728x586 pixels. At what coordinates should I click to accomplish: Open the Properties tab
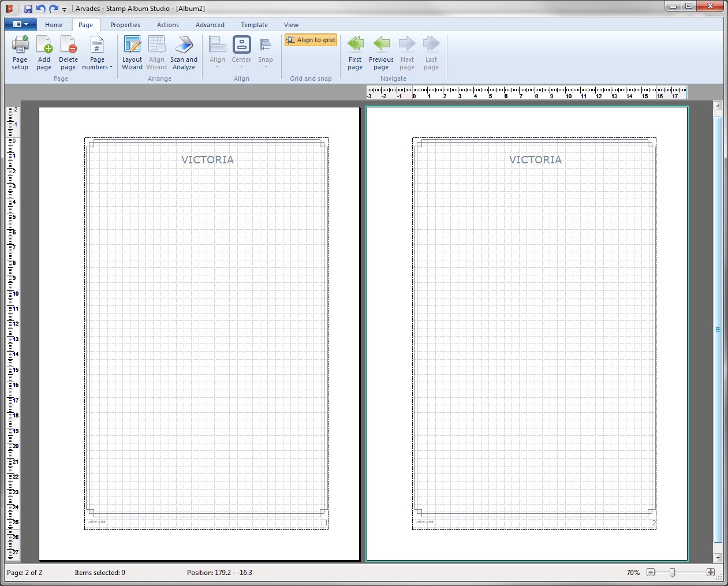[x=125, y=25]
